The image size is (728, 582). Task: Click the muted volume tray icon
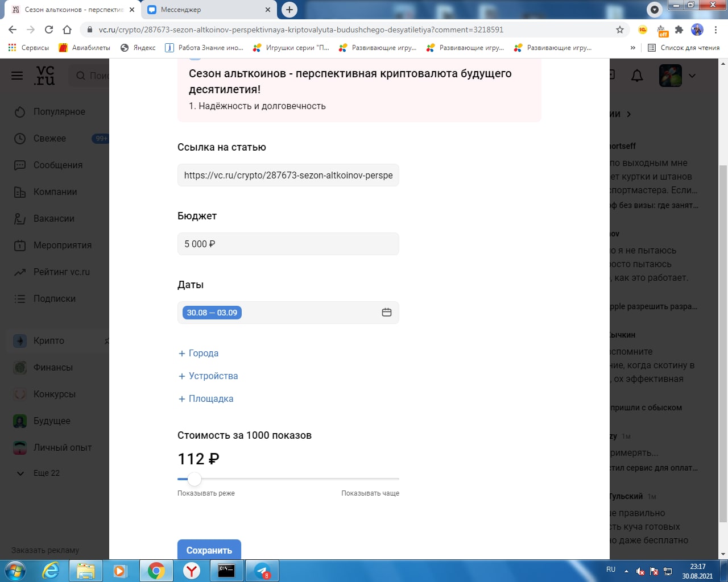click(640, 571)
